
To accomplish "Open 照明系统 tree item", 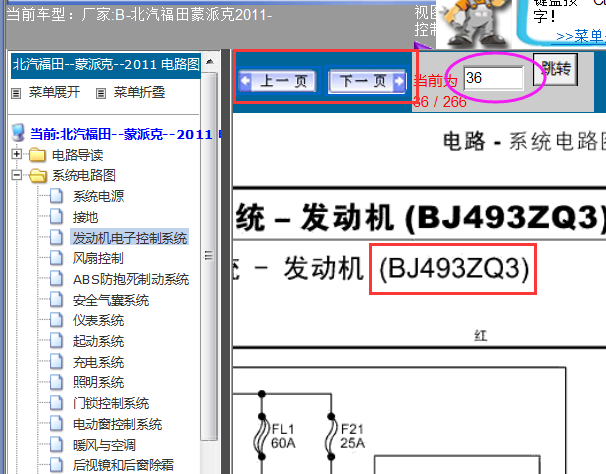I will click(98, 382).
